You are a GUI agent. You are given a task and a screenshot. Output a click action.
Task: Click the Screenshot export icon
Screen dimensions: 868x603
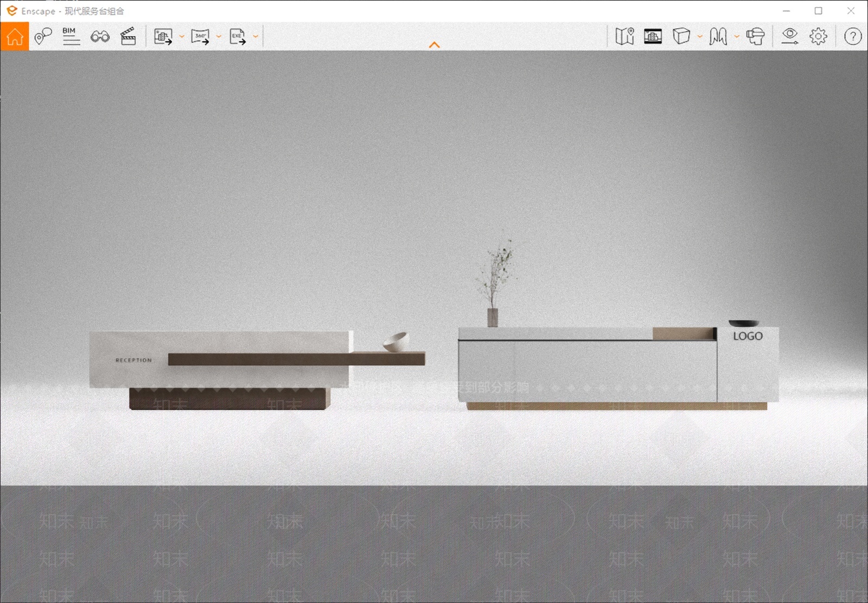coord(163,36)
